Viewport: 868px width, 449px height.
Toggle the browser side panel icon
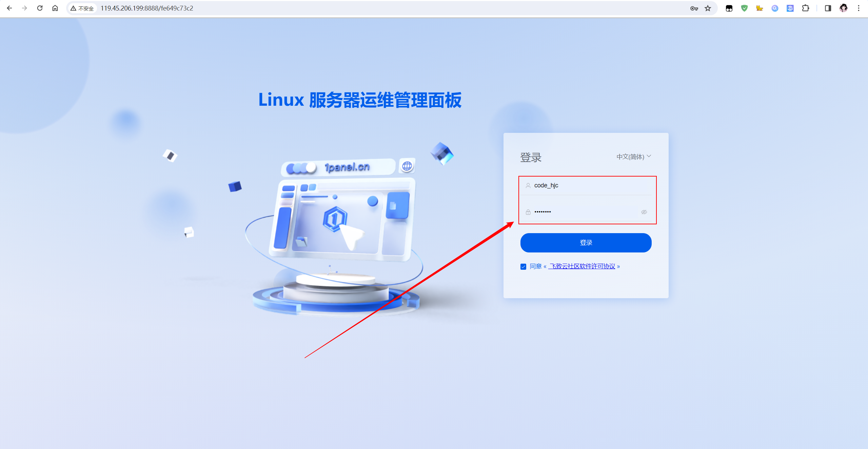(828, 8)
